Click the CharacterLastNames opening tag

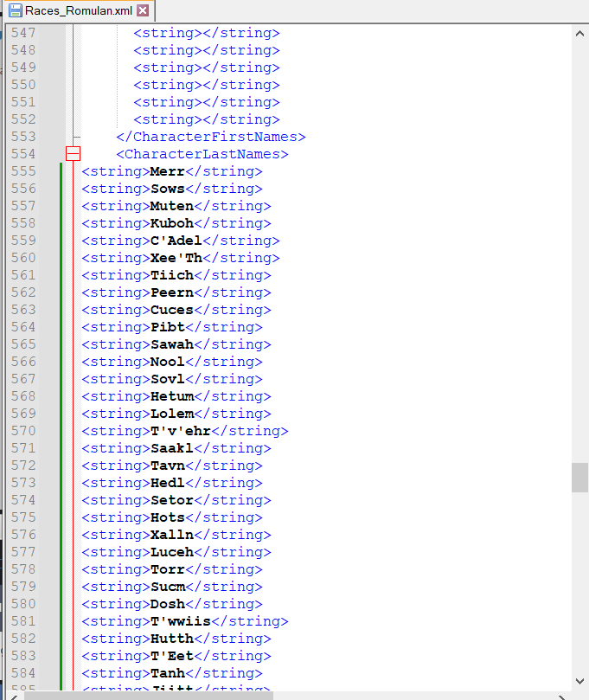202,154
